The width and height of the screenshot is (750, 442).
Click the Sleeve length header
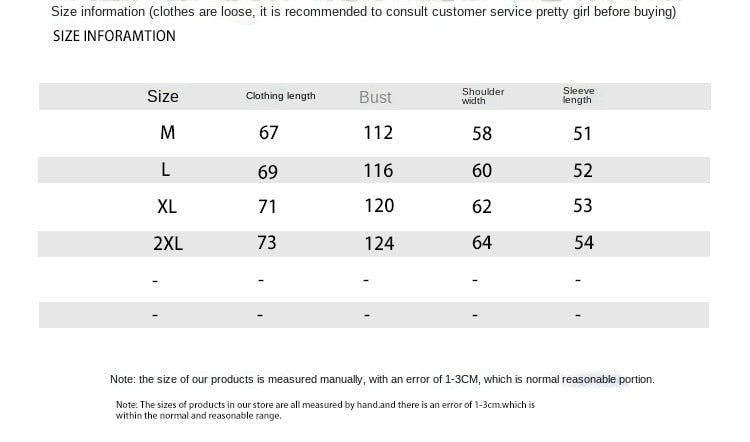click(x=578, y=95)
